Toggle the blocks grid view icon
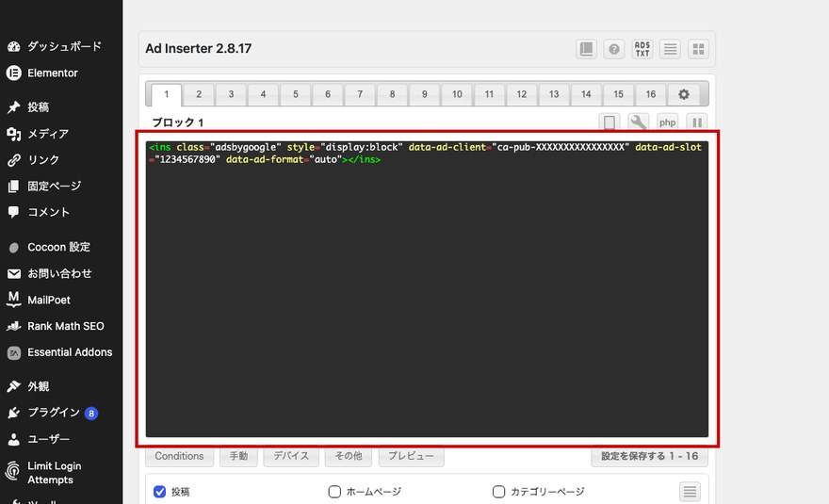This screenshot has width=829, height=504. click(698, 49)
